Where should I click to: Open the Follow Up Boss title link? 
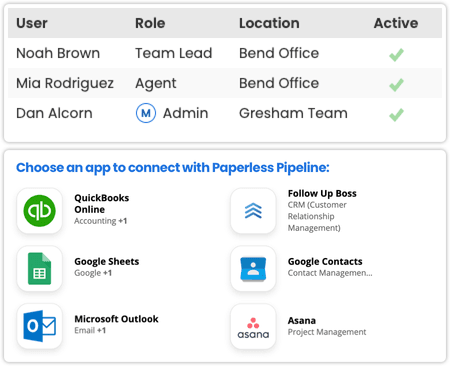(x=322, y=193)
